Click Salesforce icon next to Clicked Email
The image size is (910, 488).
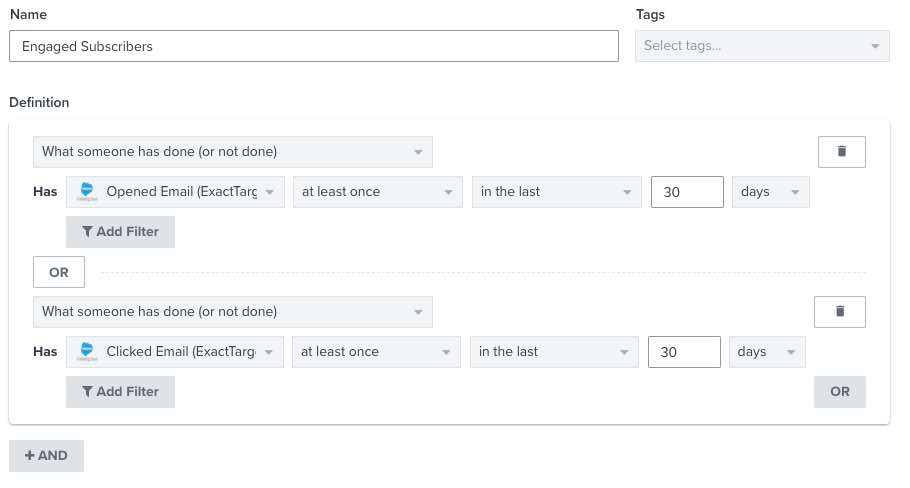(x=87, y=352)
